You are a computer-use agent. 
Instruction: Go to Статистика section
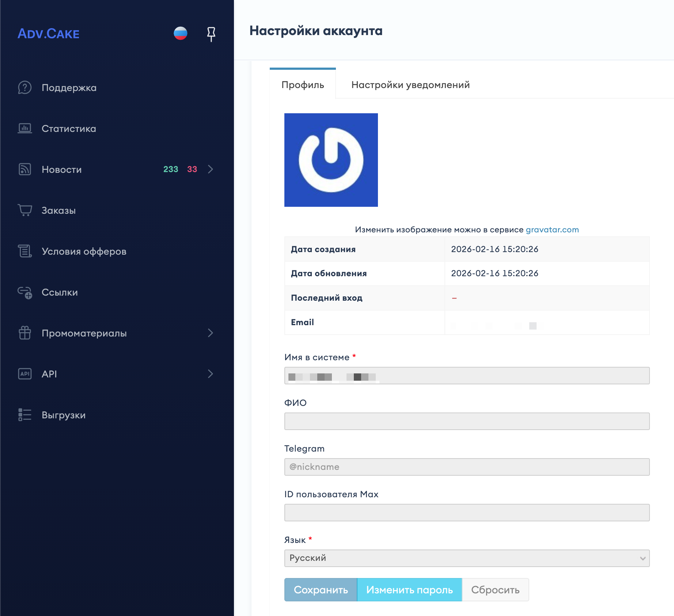(69, 129)
